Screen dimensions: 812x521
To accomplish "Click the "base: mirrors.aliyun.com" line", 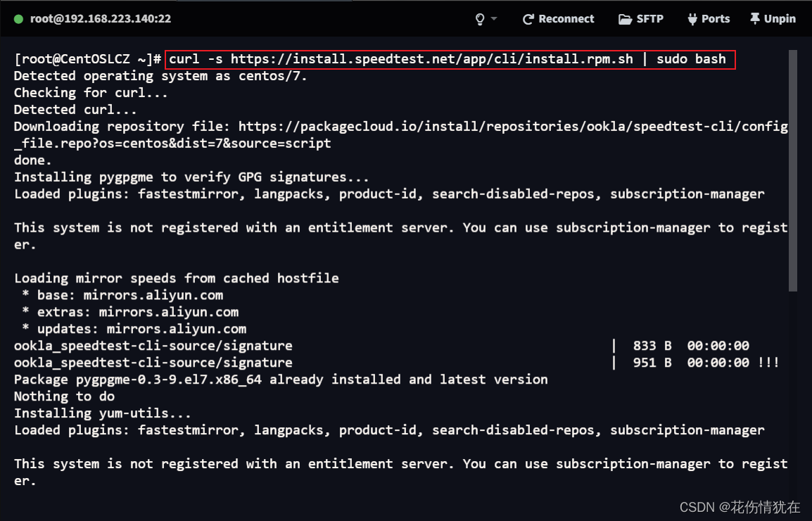I will point(122,296).
